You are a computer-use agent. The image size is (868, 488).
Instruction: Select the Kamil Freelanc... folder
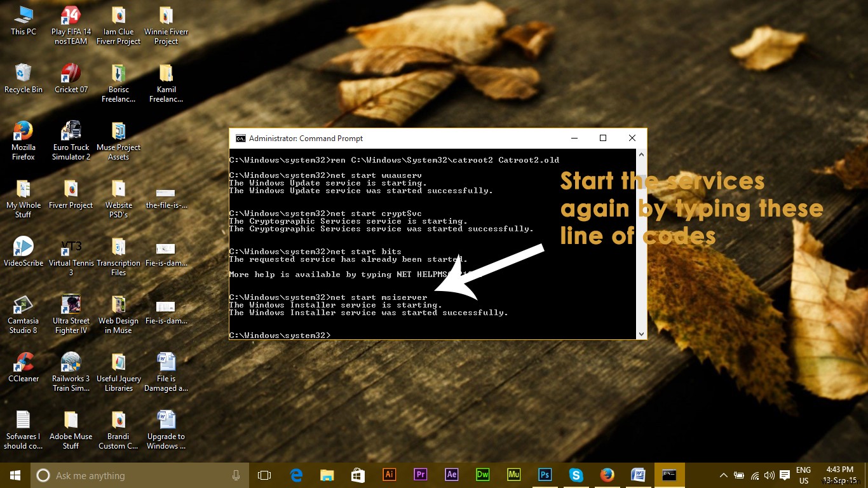(166, 83)
